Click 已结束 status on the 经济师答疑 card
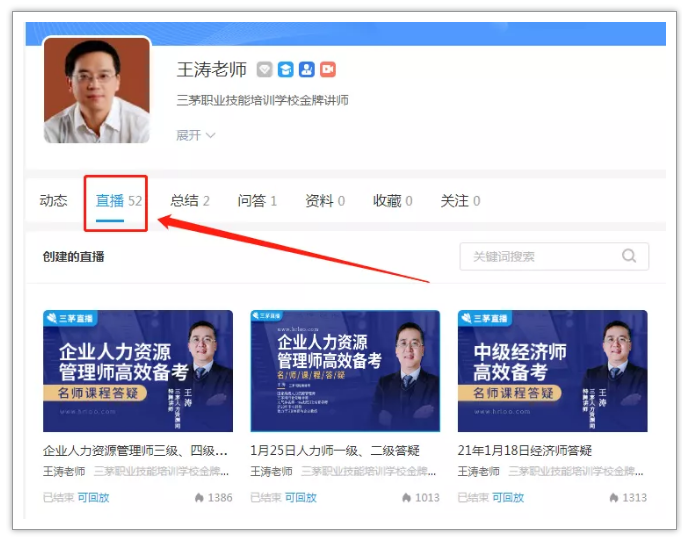This screenshot has height=542, width=682. (x=473, y=497)
